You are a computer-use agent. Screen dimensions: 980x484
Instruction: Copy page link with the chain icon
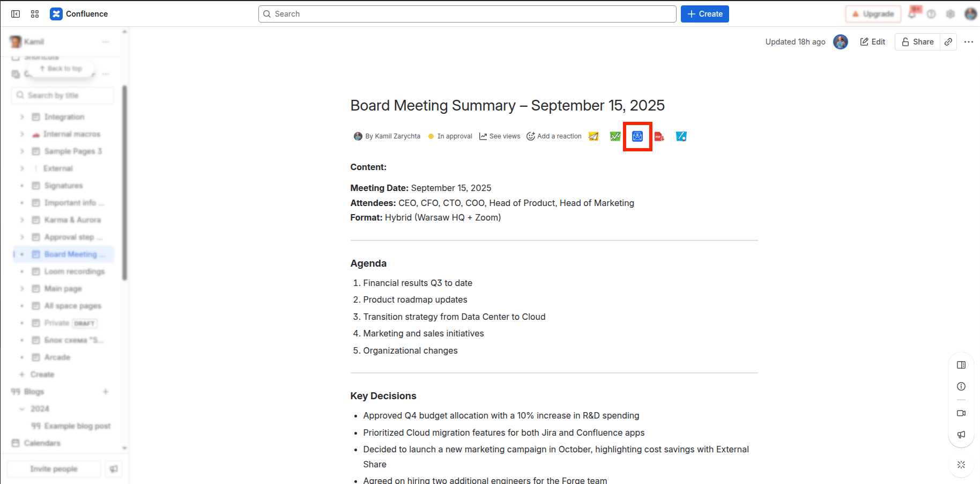[x=948, y=42]
